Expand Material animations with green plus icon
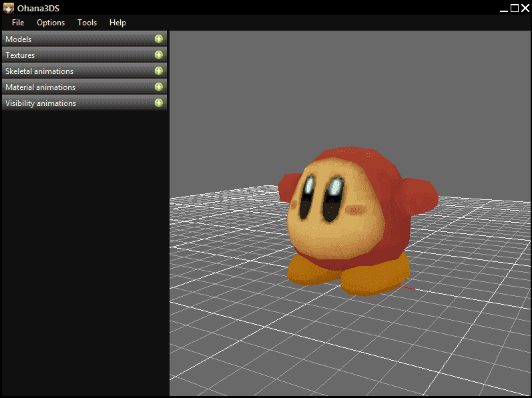 159,87
